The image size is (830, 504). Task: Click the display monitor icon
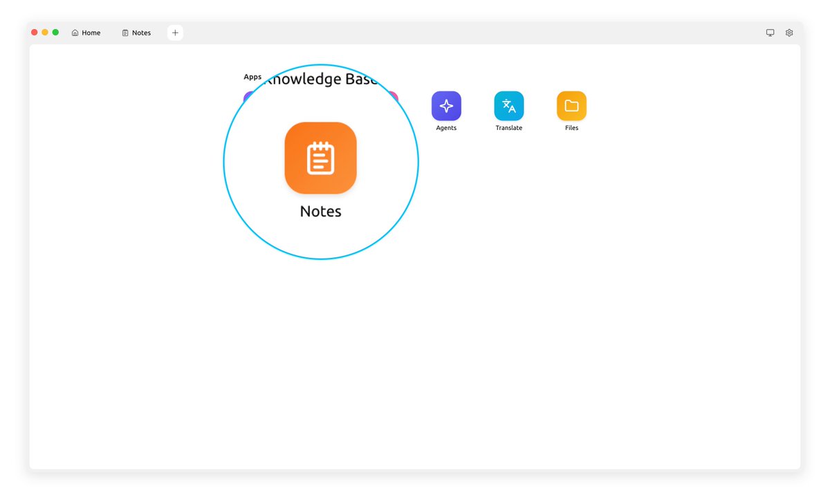click(770, 32)
